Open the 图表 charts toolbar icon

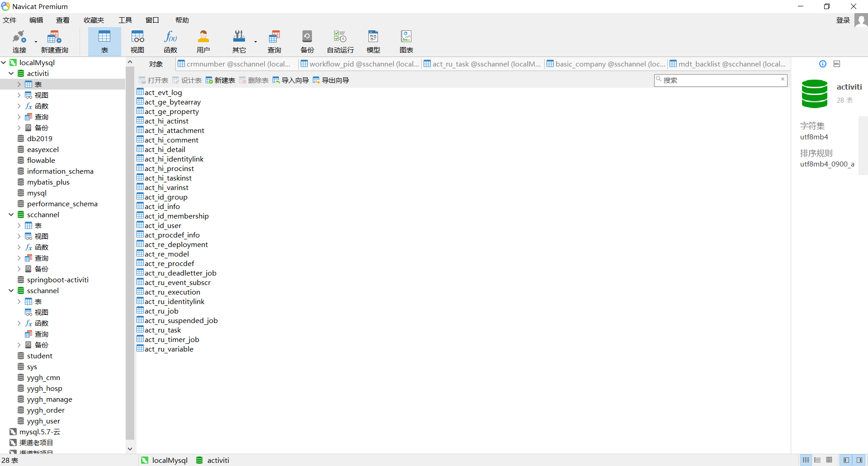tap(406, 41)
